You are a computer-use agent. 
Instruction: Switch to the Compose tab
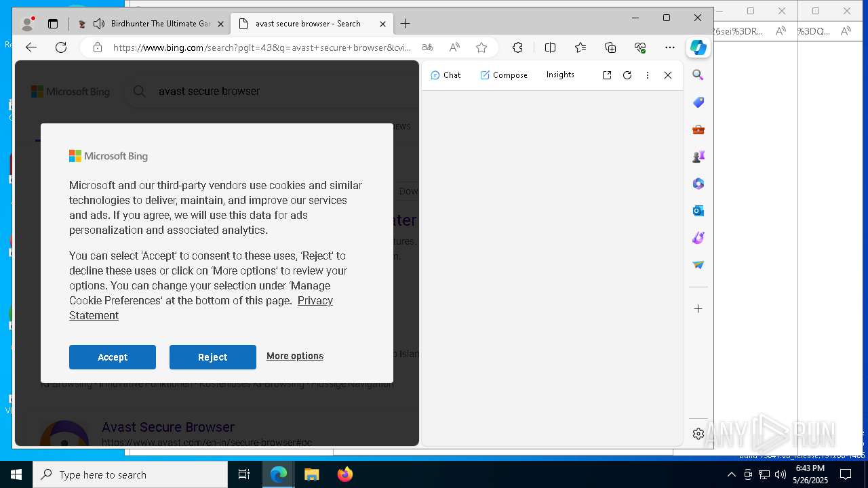click(x=504, y=75)
